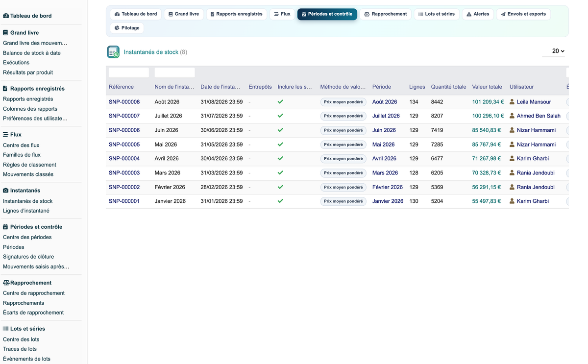588x364 pixels.
Task: Open the page size dropdown showing 20
Action: 554,51
